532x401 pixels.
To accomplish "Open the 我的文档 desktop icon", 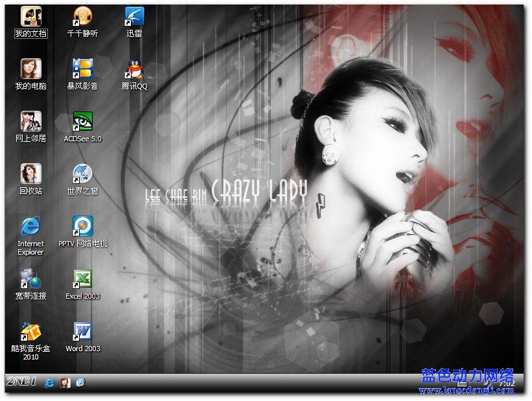I will click(x=30, y=16).
